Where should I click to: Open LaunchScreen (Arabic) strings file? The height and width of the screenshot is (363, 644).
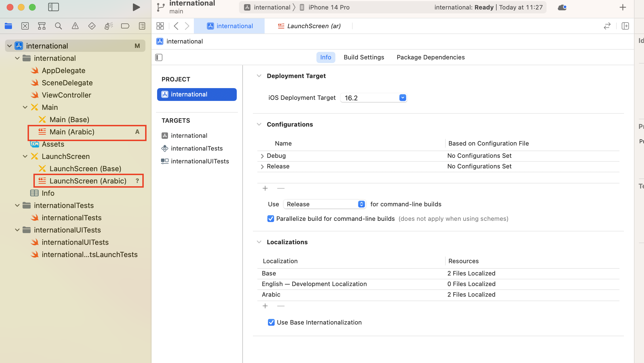(x=89, y=181)
